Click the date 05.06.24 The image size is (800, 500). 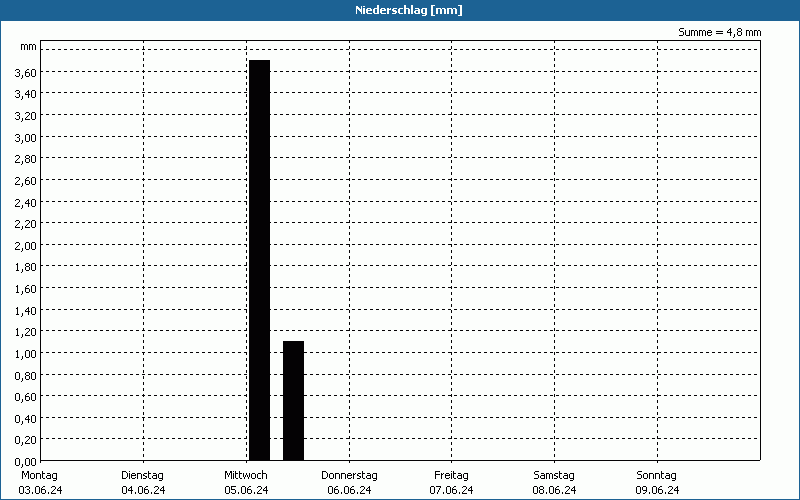(x=246, y=490)
